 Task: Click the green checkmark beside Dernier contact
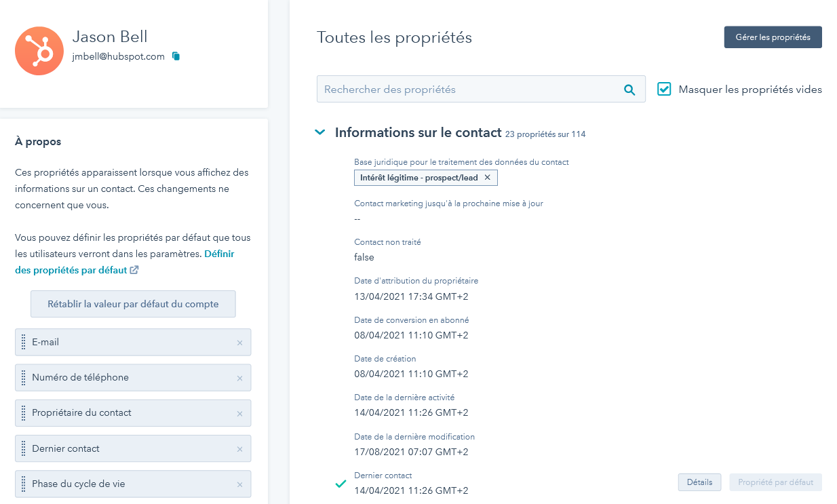point(340,484)
